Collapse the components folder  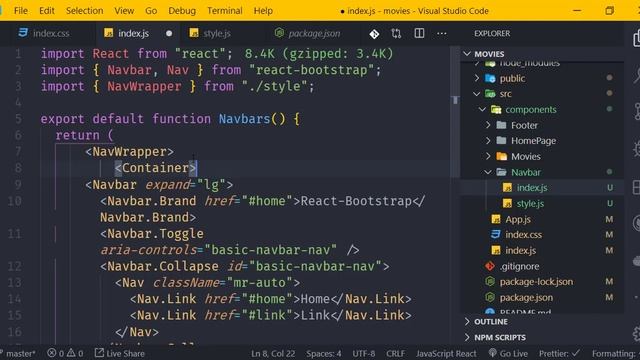tap(482, 109)
